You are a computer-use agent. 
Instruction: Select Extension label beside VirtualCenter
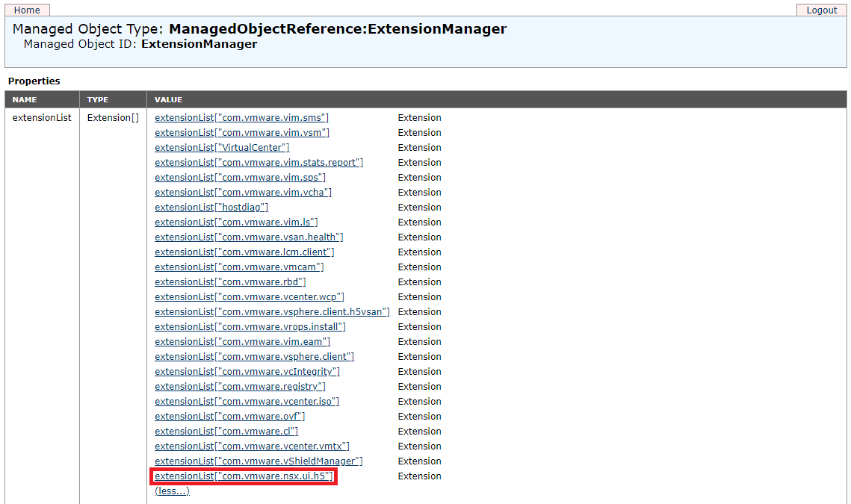click(x=420, y=148)
